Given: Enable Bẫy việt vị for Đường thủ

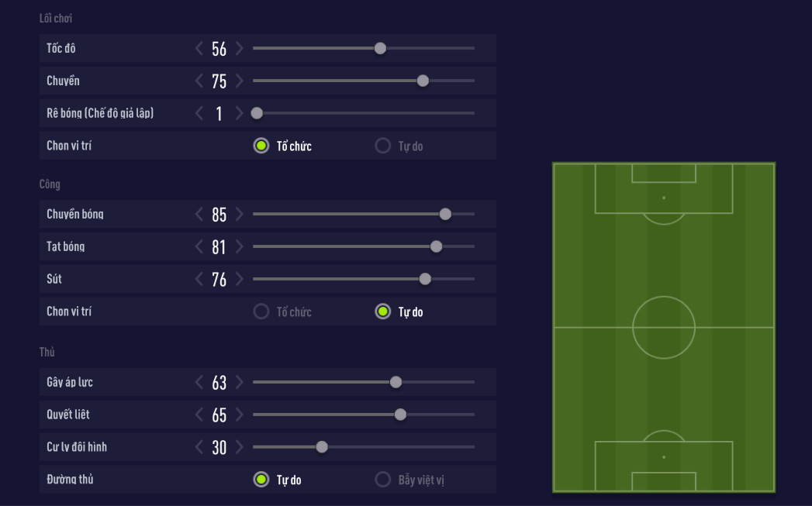Looking at the screenshot, I should point(383,480).
